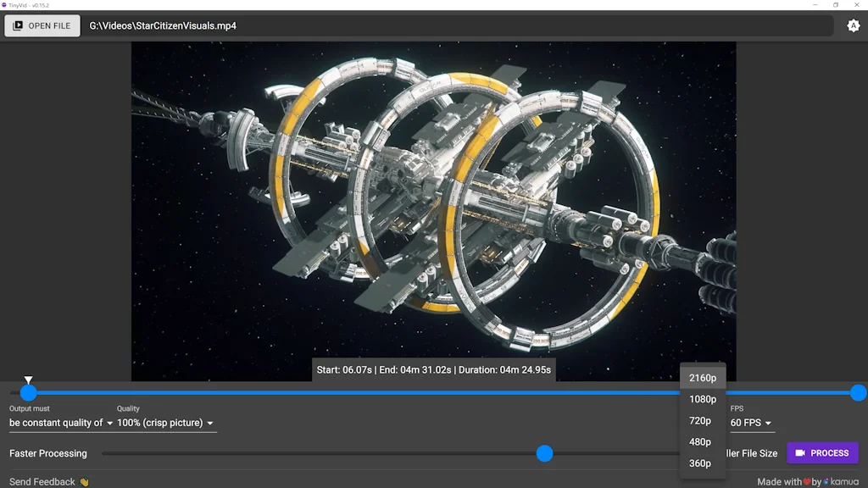
Task: Open the 60 FPS dropdown
Action: click(752, 422)
